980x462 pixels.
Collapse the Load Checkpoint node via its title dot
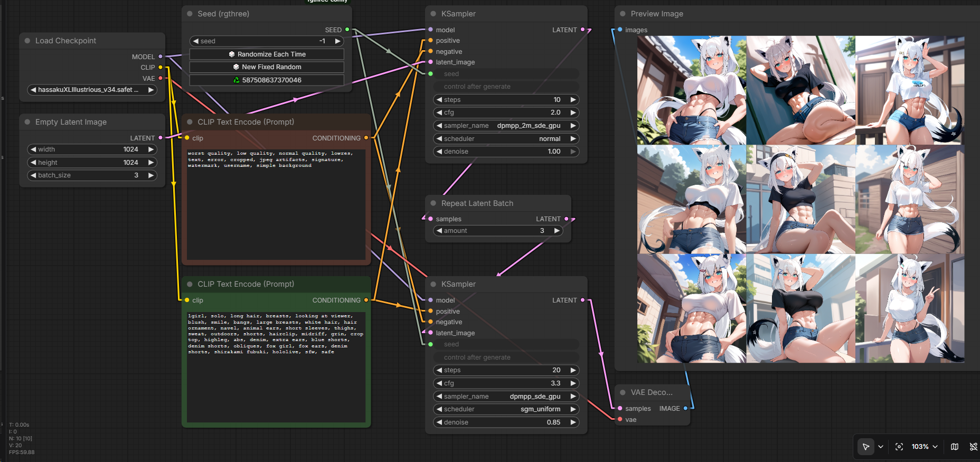pos(27,41)
